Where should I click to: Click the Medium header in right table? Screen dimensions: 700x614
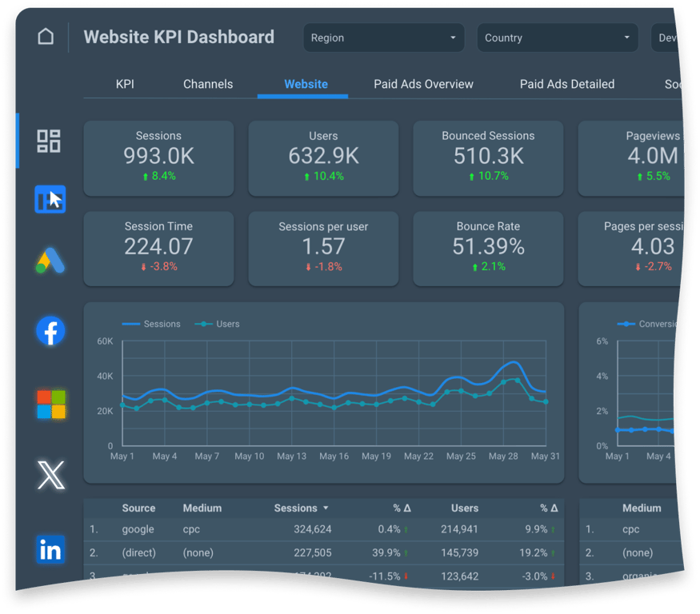(x=642, y=508)
